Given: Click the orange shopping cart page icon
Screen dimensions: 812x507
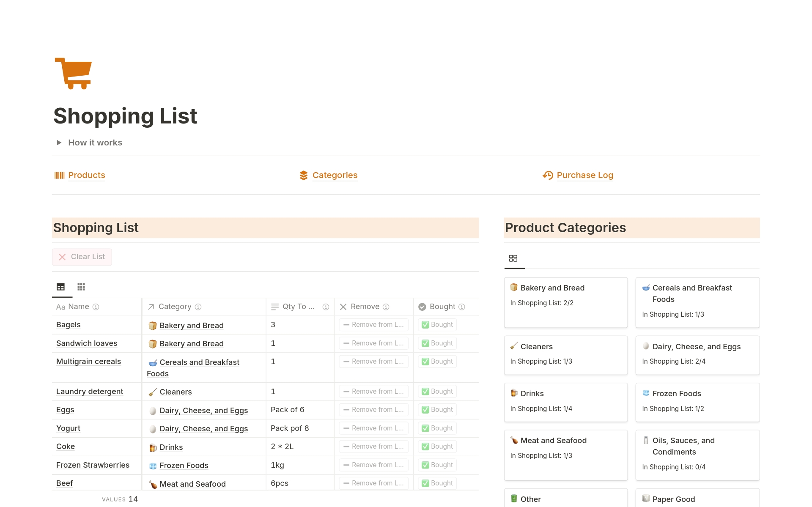Looking at the screenshot, I should click(x=73, y=73).
